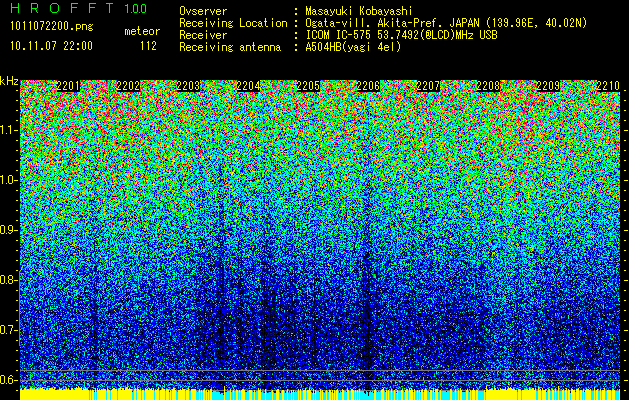Click the meteor count 112
The width and height of the screenshot is (629, 400).
[148, 46]
